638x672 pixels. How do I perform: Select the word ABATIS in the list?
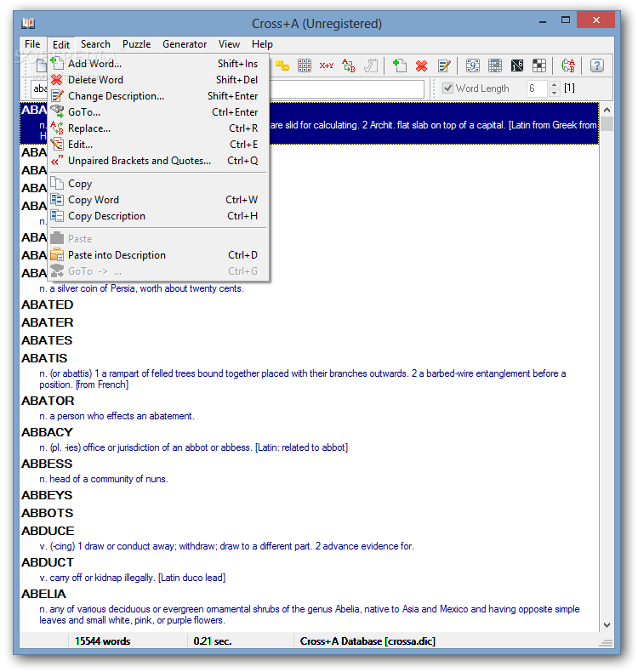[x=44, y=358]
